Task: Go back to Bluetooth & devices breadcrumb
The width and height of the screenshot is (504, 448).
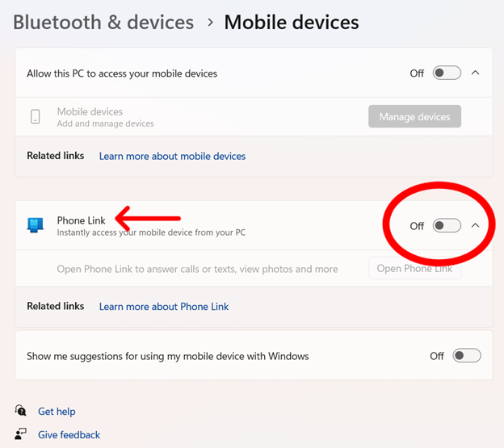Action: pyautogui.click(x=103, y=23)
